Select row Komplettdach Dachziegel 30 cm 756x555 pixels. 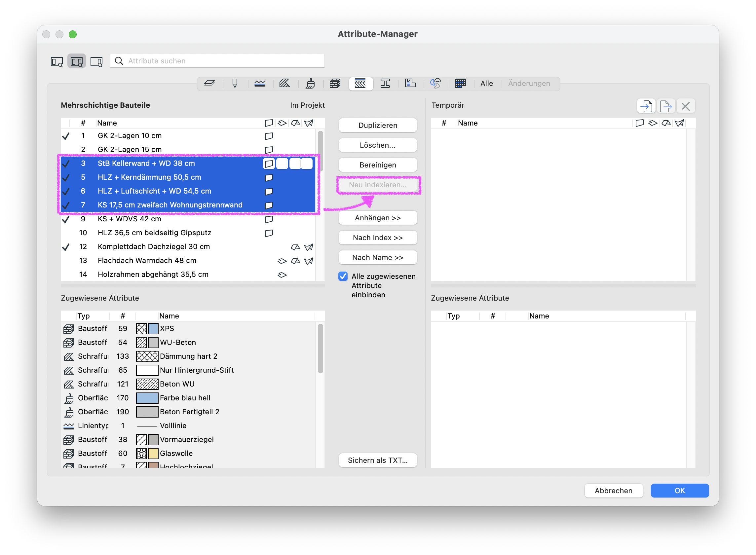coord(188,246)
